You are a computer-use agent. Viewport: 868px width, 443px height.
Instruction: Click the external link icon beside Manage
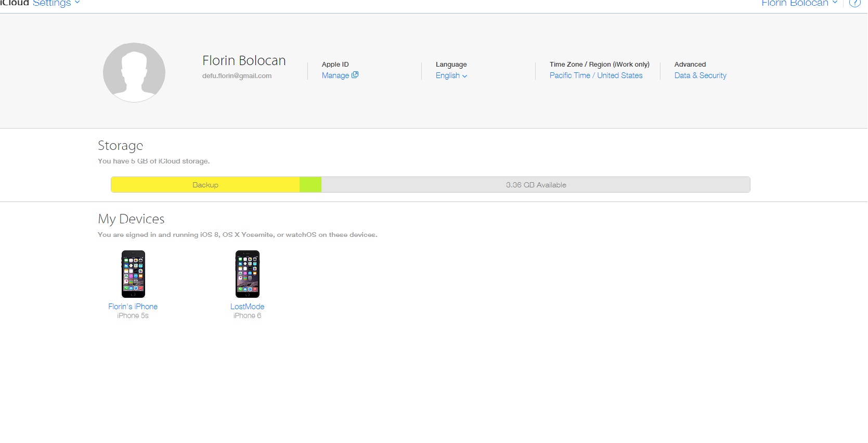click(355, 75)
